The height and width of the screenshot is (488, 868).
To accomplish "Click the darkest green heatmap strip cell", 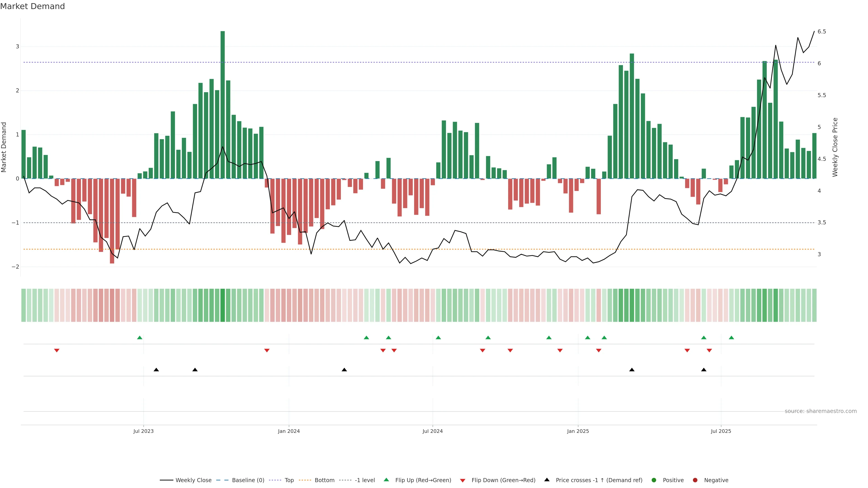I will 222,305.
